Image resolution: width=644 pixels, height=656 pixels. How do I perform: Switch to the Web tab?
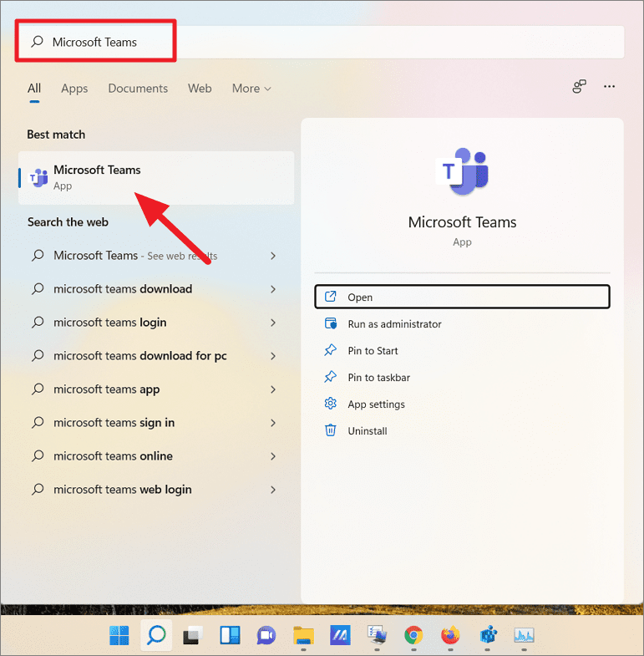(200, 89)
